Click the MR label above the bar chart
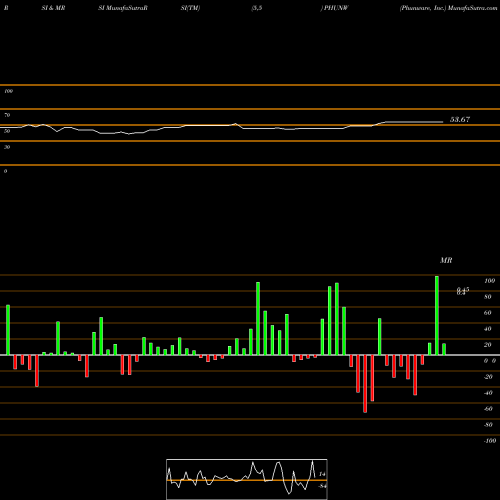 [446, 260]
